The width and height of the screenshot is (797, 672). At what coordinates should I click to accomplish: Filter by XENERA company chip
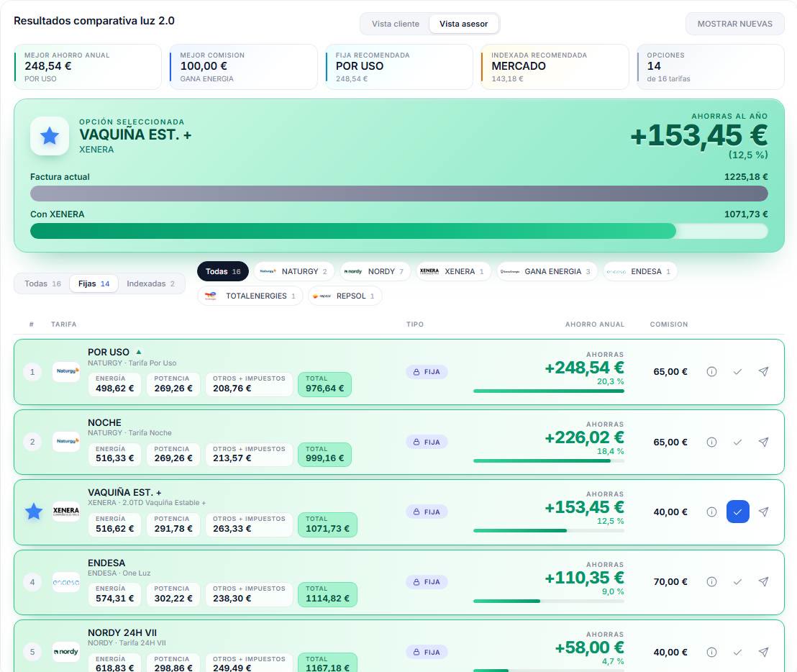pyautogui.click(x=453, y=271)
